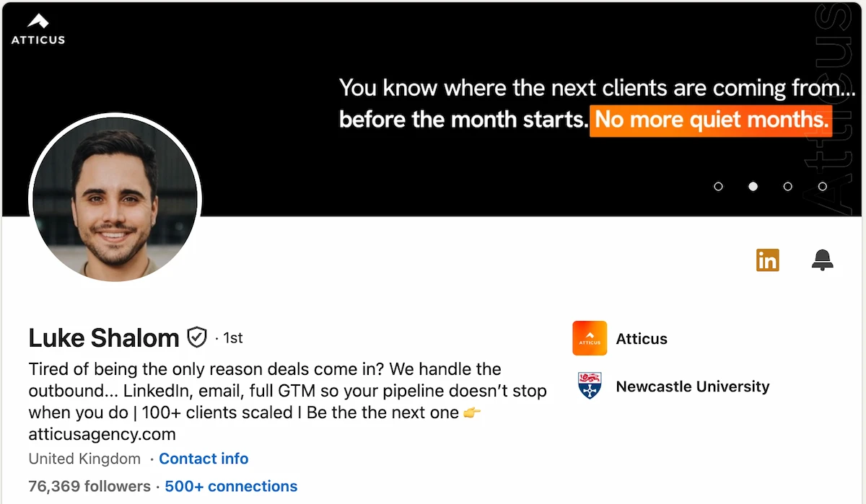Click the LinkedIn logo icon

(767, 260)
